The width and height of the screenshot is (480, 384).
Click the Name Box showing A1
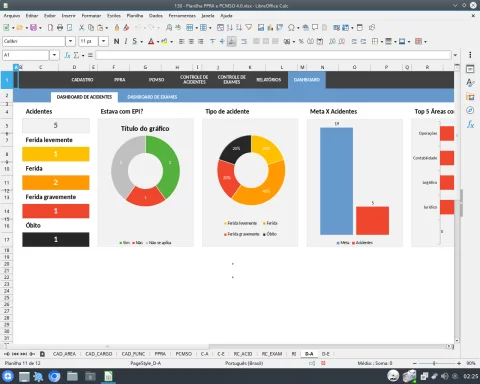tap(26, 55)
